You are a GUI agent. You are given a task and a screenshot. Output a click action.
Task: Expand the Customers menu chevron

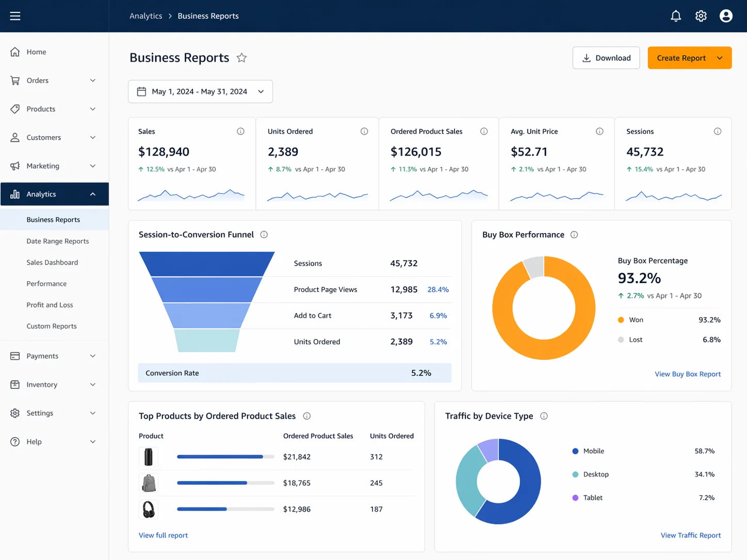93,137
